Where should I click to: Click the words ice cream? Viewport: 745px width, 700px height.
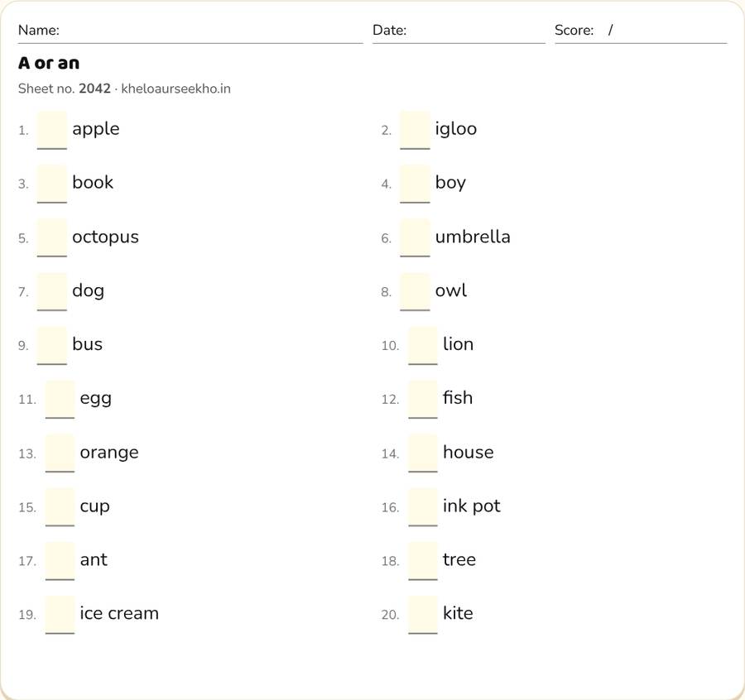point(119,613)
